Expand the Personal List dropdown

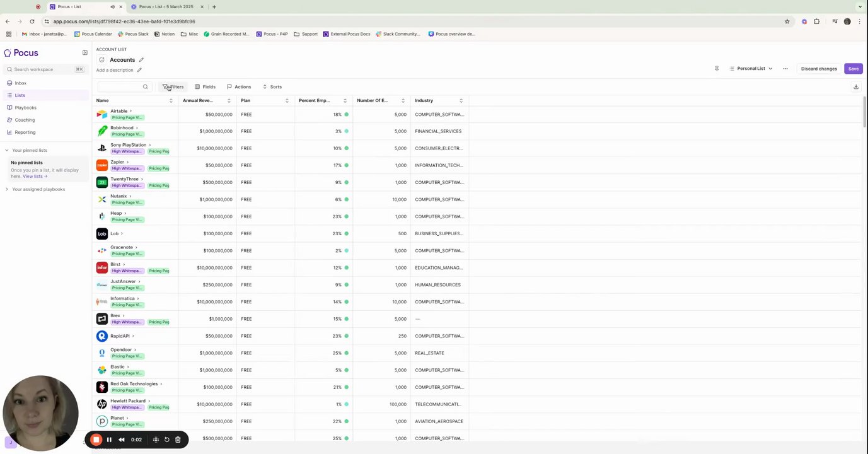[751, 69]
